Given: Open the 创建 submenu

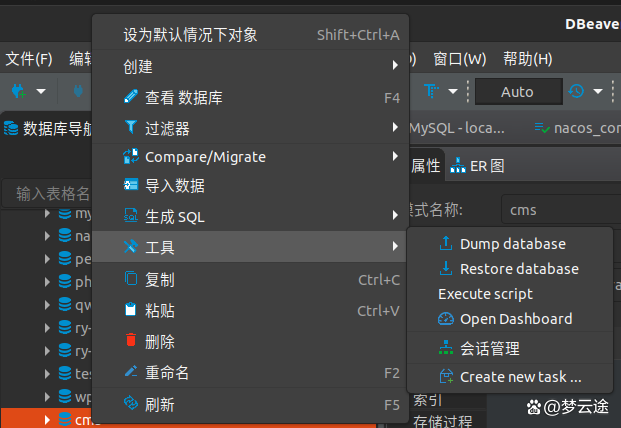Looking at the screenshot, I should [x=250, y=66].
